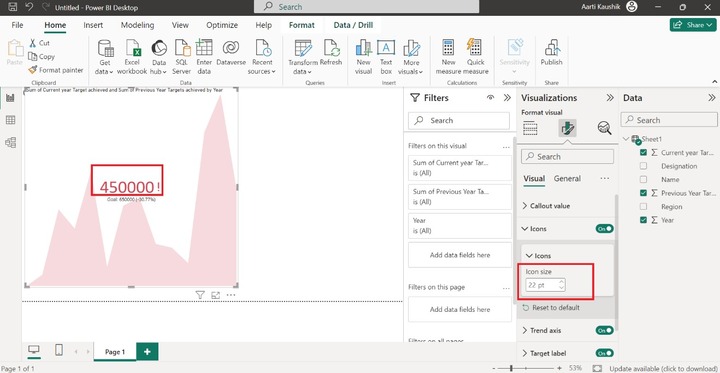Open the Build visual pane icon

530,128
